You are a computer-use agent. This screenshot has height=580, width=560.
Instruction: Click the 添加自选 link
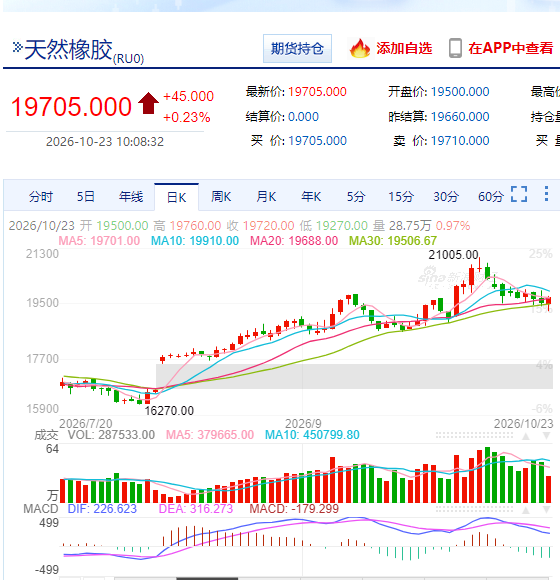pos(404,48)
